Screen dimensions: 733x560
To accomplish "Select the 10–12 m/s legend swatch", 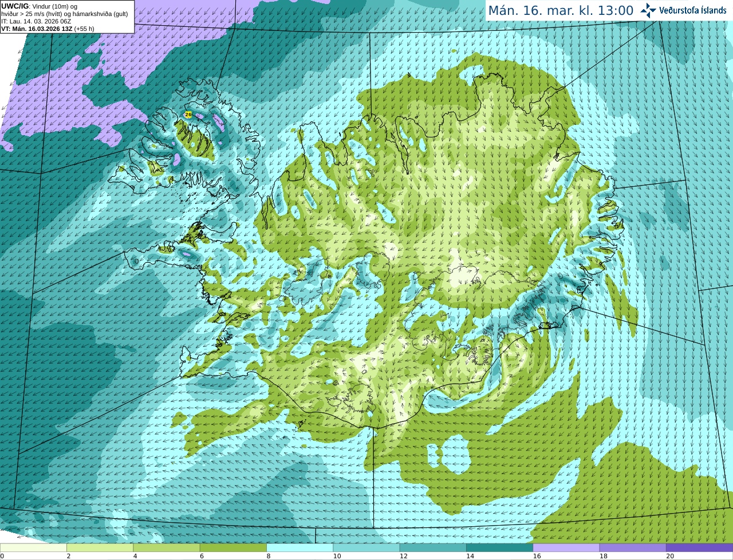I will pyautogui.click(x=366, y=548).
